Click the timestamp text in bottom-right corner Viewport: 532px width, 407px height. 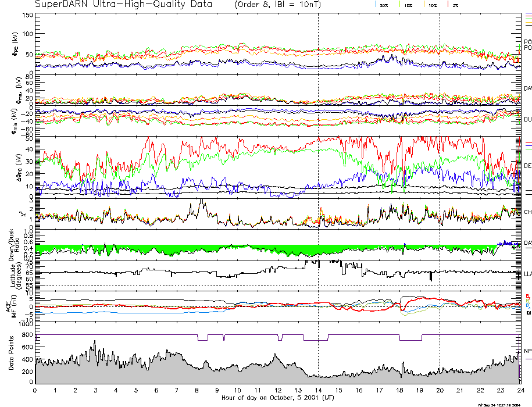tap(502, 404)
